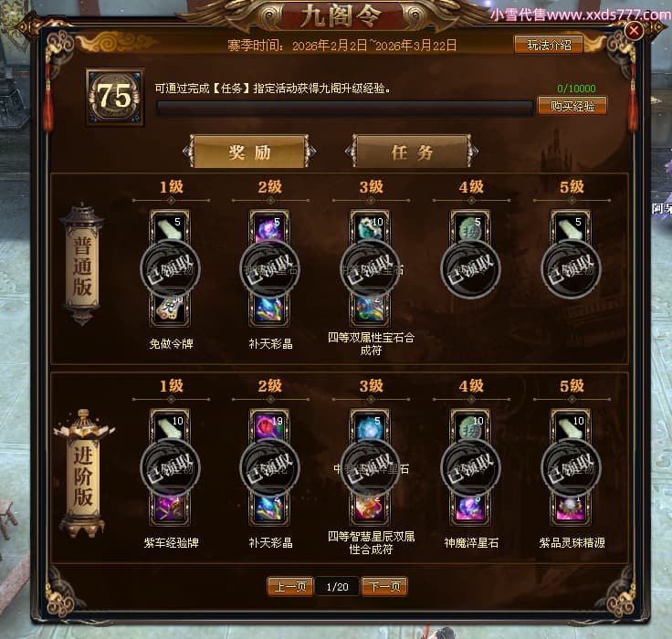The height and width of the screenshot is (639, 672).
Task: Click the 四等双属性宝石合成符 reward icon
Action: 371,310
